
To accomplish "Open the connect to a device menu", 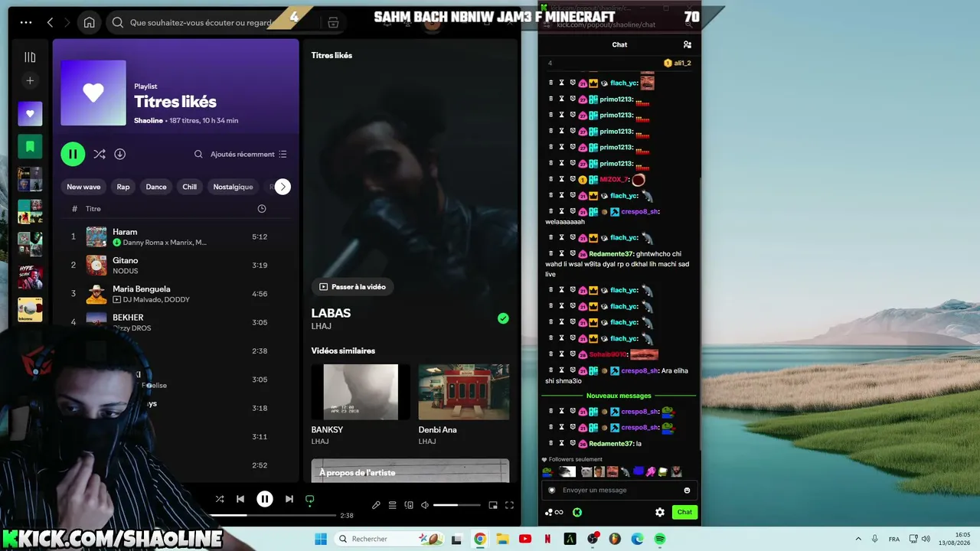I will pos(409,505).
